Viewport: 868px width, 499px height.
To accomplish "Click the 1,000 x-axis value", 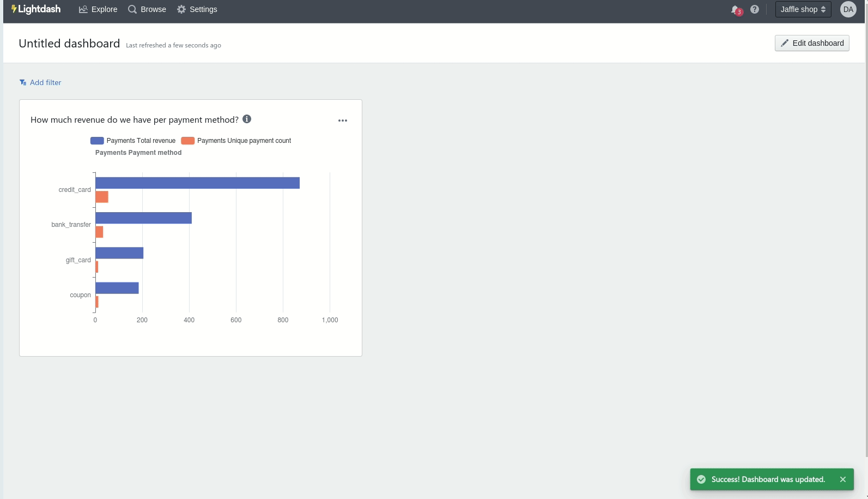I will (x=330, y=320).
